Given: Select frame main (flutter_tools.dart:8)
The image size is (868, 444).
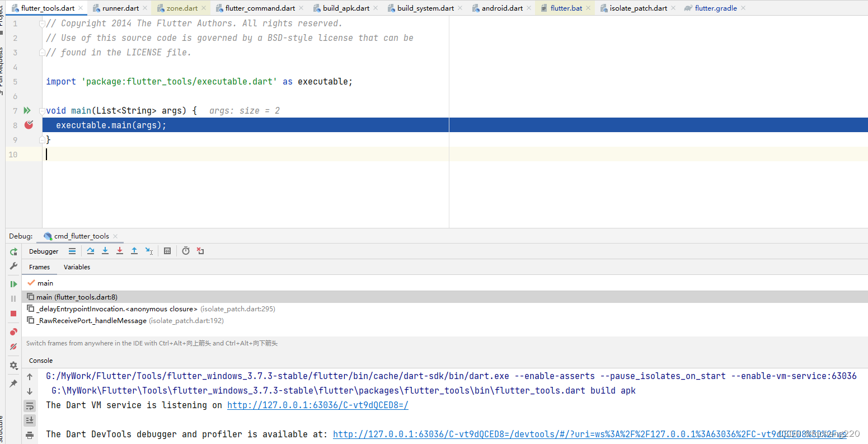Looking at the screenshot, I should [x=445, y=297].
